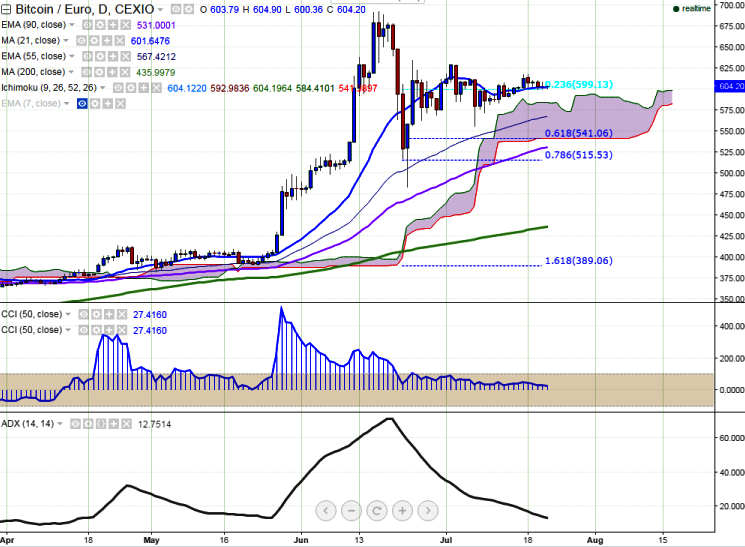
Task: Open settings gear for EMA (90, close)
Action: tap(100, 25)
